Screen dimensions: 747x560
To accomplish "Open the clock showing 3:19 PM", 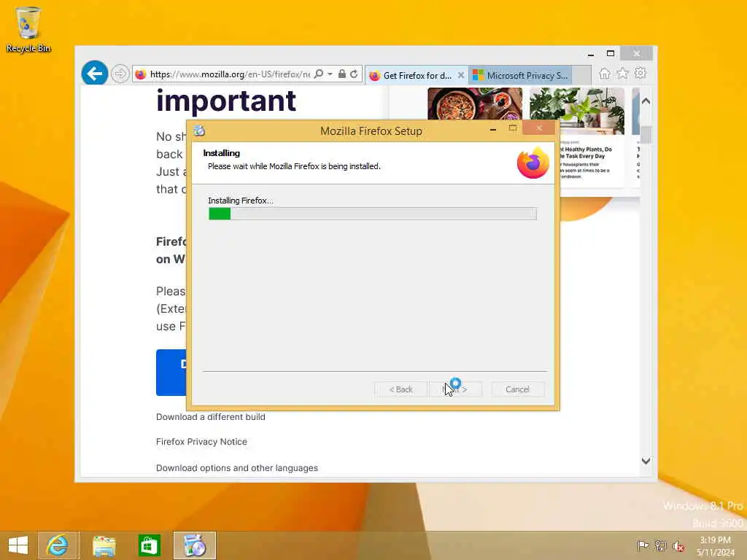I will point(715,545).
